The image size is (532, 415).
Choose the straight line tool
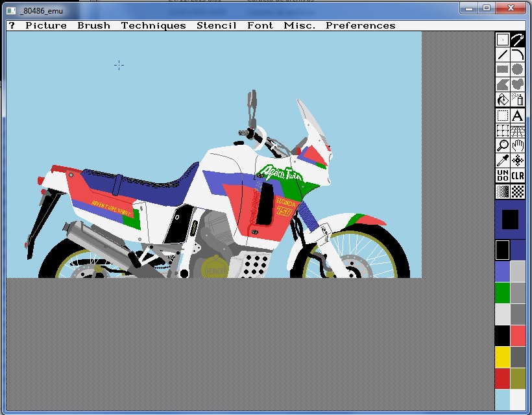point(503,55)
